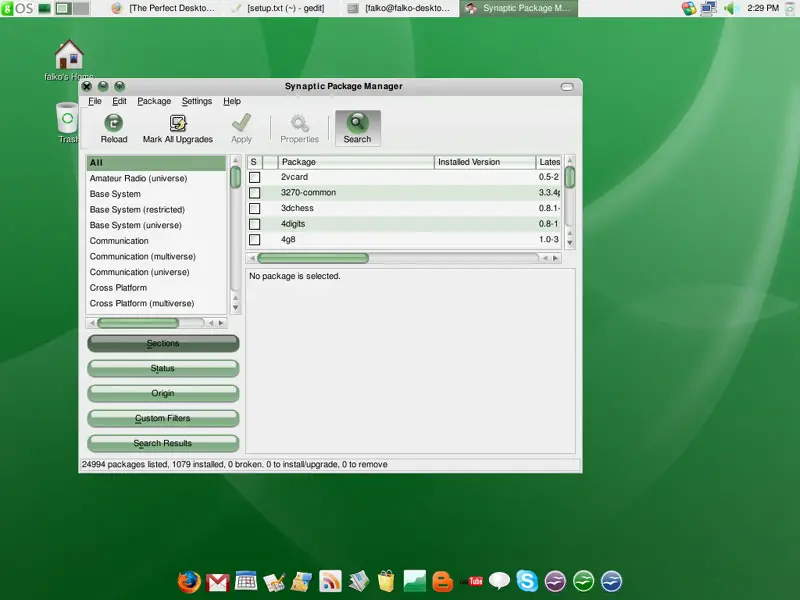This screenshot has width=800, height=600.
Task: Toggle the 4g8 package checkbox
Action: pyautogui.click(x=255, y=240)
